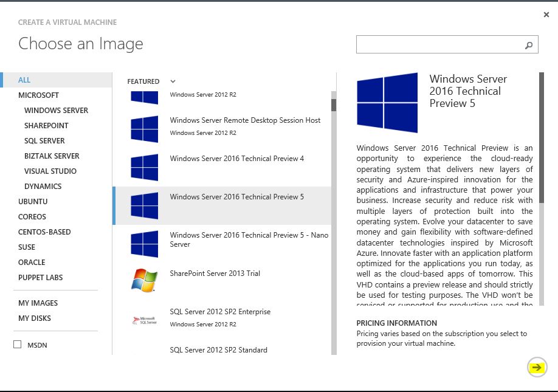Select SQL Server 2012 SP2 Standard
This screenshot has height=392, width=558.
pyautogui.click(x=222, y=348)
